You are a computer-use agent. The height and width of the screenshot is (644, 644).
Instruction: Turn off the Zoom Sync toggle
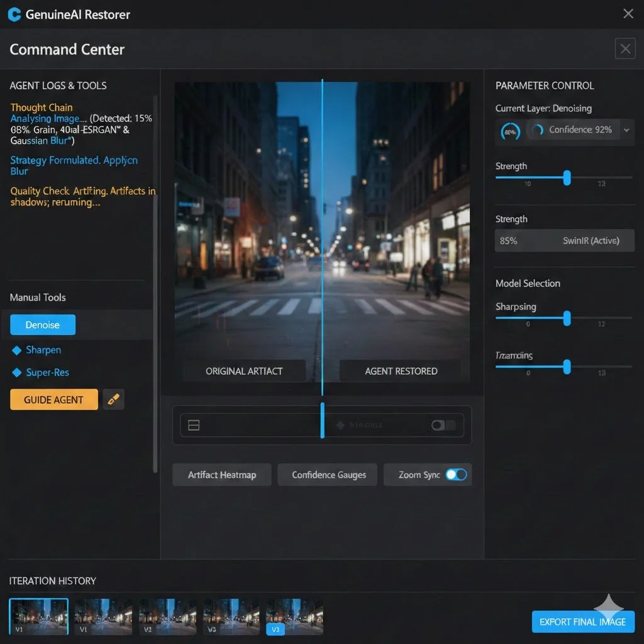[x=456, y=474]
